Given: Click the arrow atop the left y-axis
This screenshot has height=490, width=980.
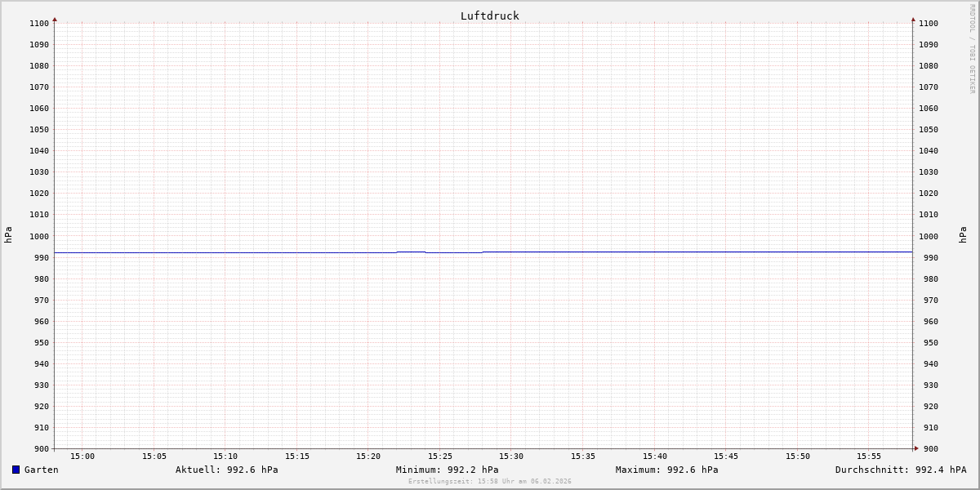Looking at the screenshot, I should (55, 19).
